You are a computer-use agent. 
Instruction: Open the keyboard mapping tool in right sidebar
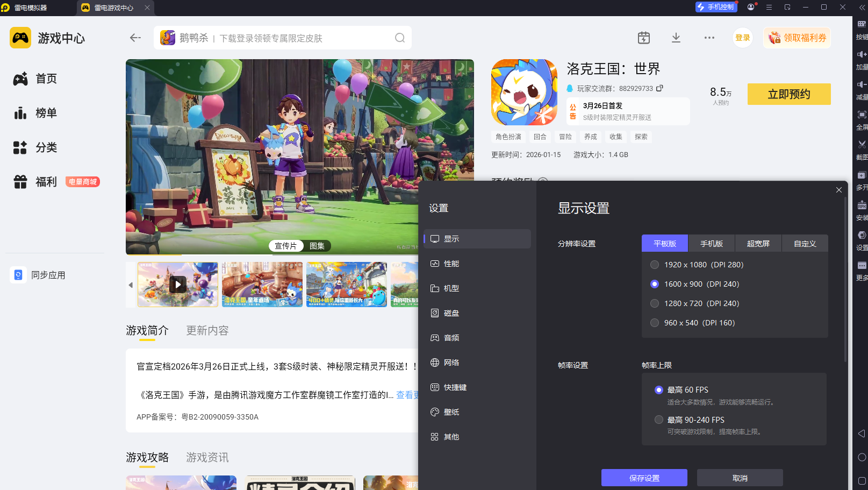click(862, 24)
